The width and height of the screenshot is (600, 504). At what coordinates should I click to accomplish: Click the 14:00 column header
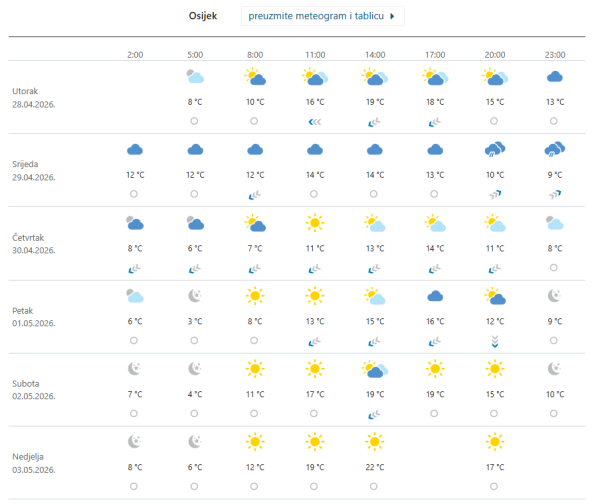pyautogui.click(x=375, y=54)
